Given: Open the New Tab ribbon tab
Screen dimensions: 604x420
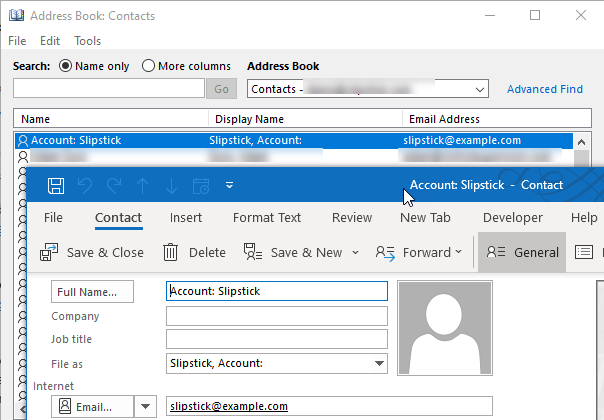Looking at the screenshot, I should tap(425, 218).
